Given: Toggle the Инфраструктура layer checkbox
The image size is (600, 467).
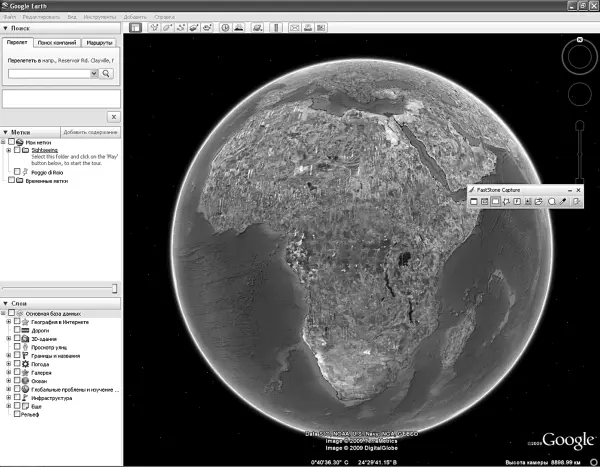Looking at the screenshot, I should click(x=17, y=397).
